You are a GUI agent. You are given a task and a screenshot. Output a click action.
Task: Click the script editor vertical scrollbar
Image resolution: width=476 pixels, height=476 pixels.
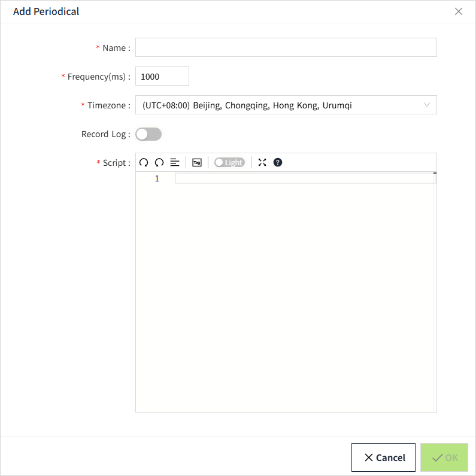point(435,287)
